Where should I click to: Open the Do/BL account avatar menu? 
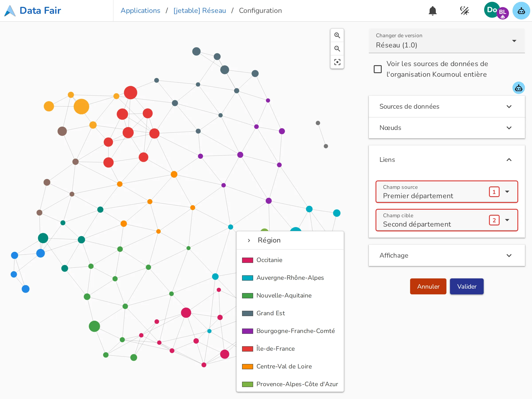[496, 11]
